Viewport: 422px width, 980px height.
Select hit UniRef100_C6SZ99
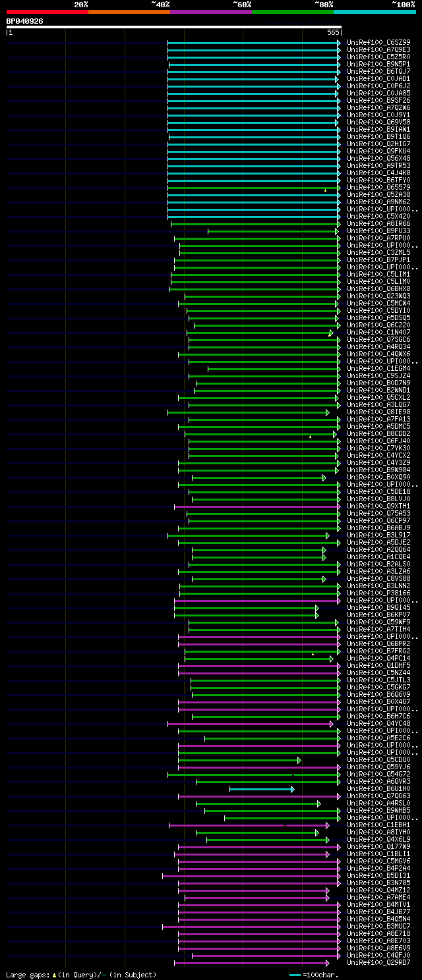pyautogui.click(x=379, y=42)
